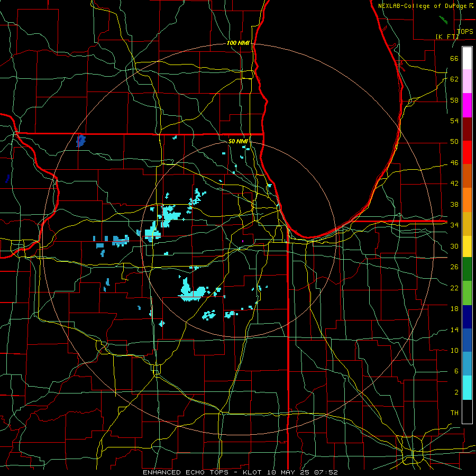Viewport: 476px width, 476px height.
Task: Click the '100 NMI' range ring label
Action: coord(238,43)
